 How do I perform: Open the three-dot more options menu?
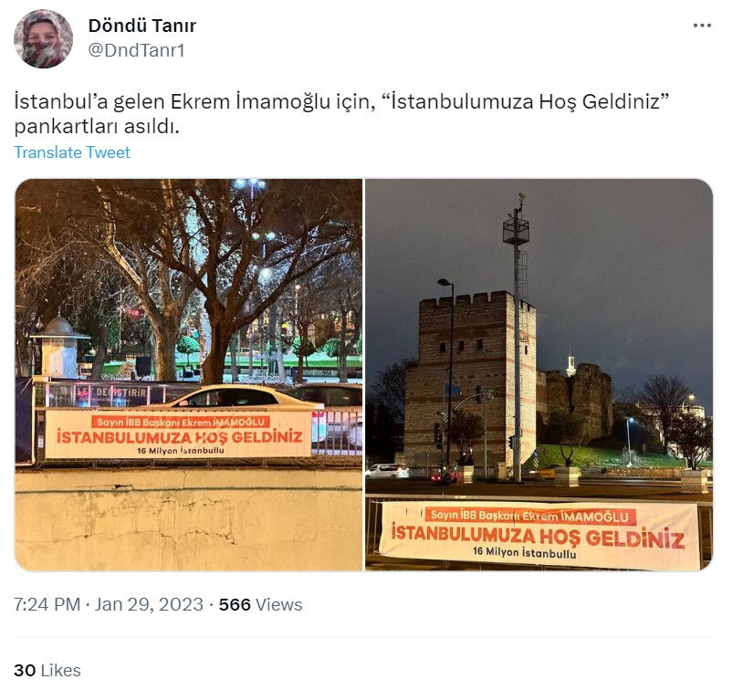click(702, 26)
